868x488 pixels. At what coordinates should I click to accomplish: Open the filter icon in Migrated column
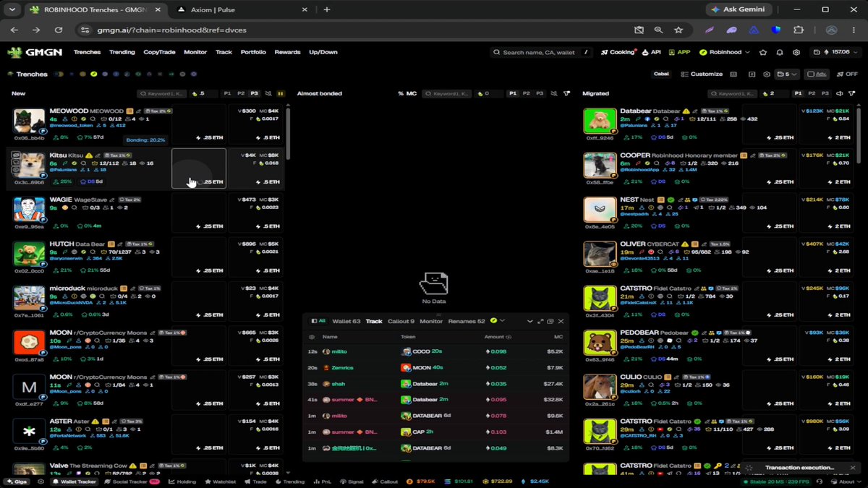point(853,93)
